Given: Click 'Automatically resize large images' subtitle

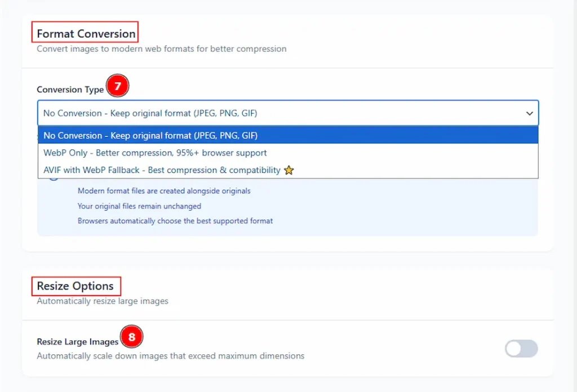Looking at the screenshot, I should pos(103,301).
